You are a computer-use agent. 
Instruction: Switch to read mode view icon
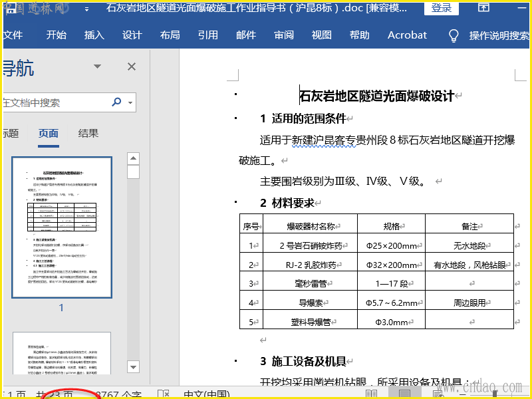pos(371,394)
